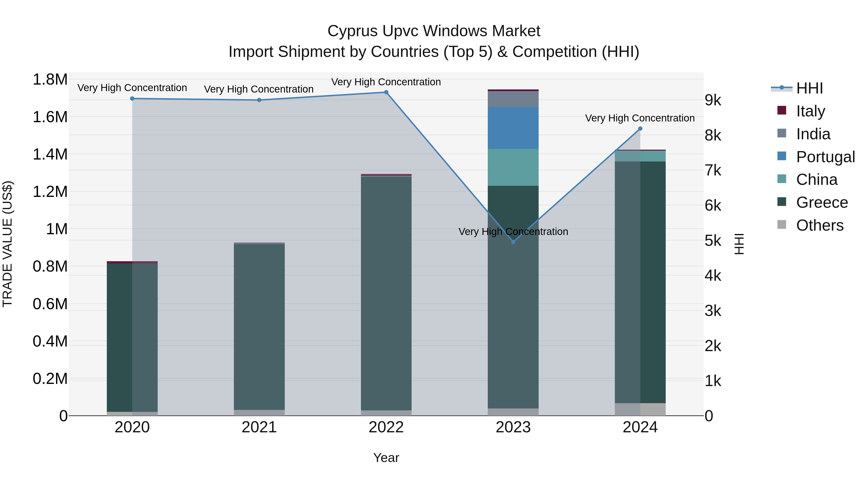Click the 9k HHI axis tick label
Screen dimensions: 868x488
click(713, 100)
